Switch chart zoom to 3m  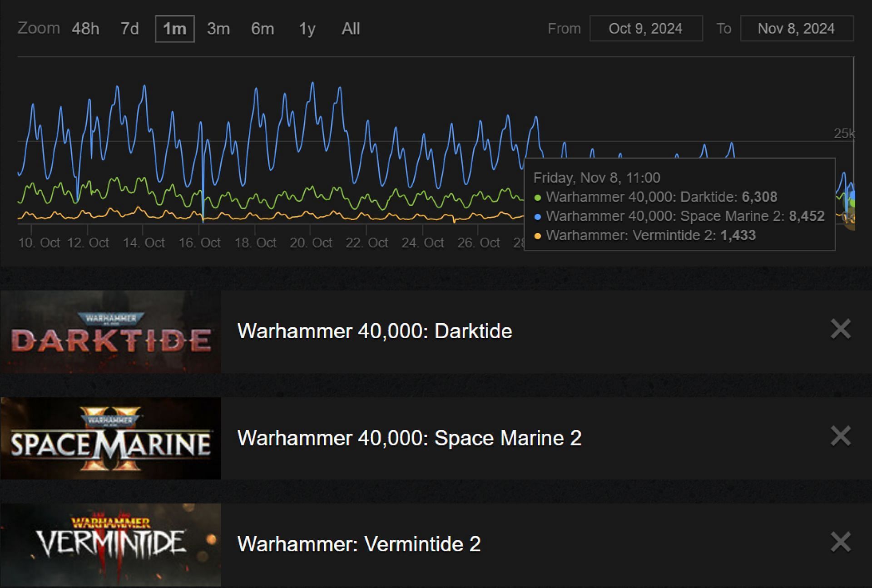click(x=218, y=29)
